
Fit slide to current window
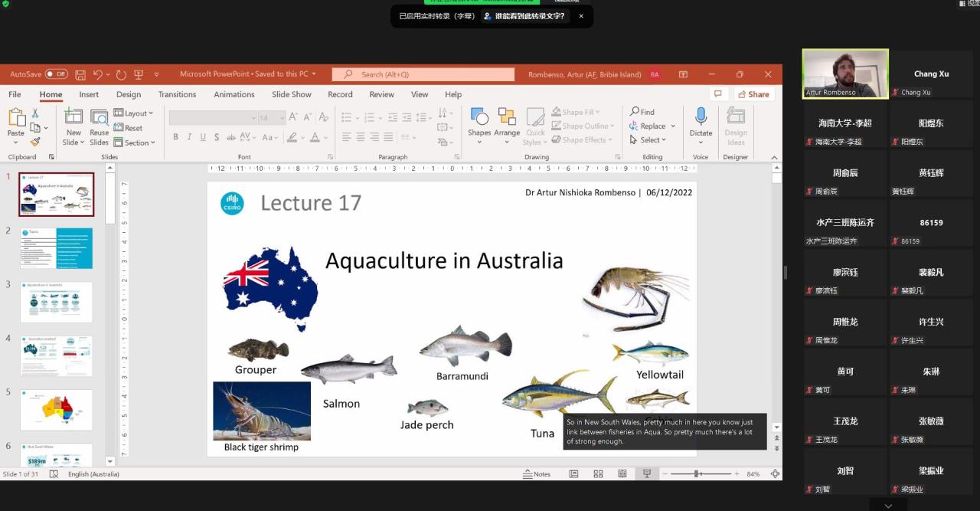pos(775,474)
